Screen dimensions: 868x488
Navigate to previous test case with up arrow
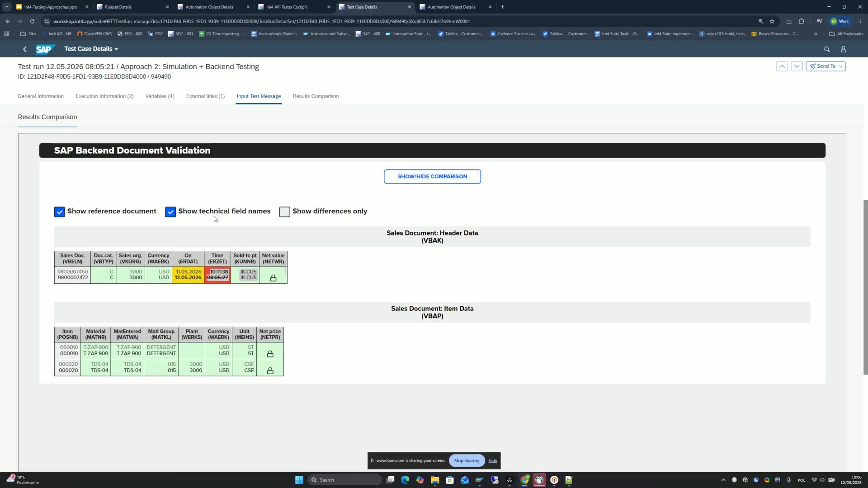pyautogui.click(x=782, y=66)
